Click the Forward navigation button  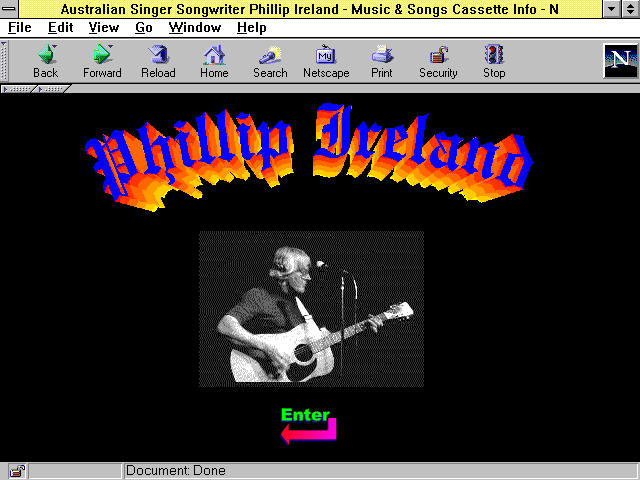102,61
